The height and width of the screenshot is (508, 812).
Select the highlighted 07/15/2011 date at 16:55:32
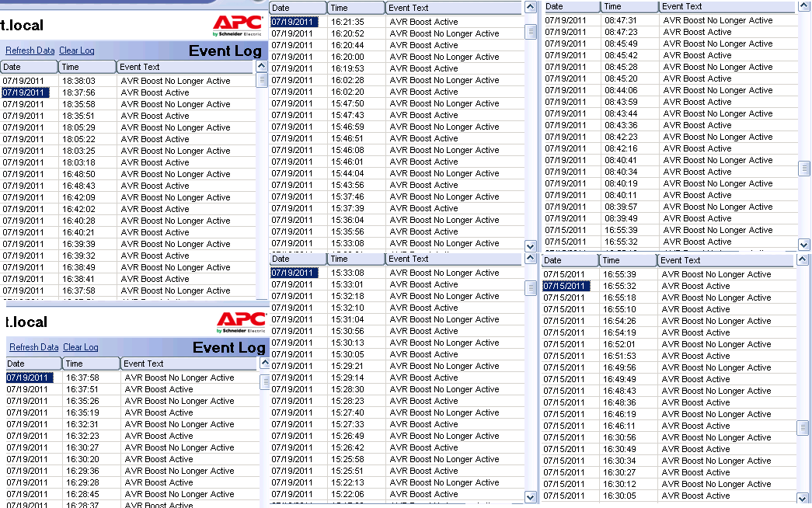click(x=565, y=286)
